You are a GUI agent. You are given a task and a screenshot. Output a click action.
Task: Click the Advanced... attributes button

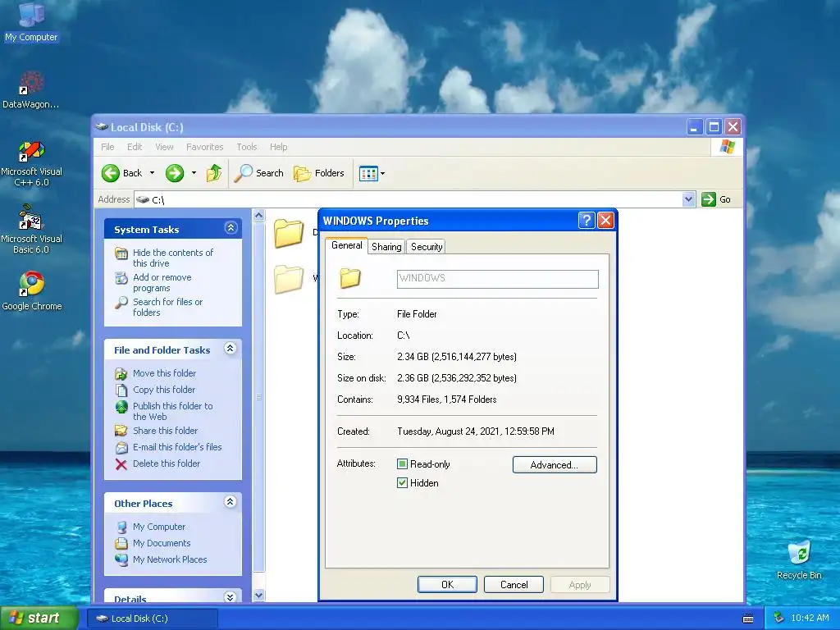555,464
